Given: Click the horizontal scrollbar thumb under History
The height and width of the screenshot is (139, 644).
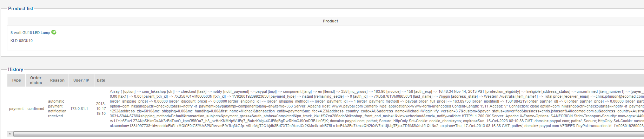Looking at the screenshot, I should pyautogui.click(x=329, y=134).
